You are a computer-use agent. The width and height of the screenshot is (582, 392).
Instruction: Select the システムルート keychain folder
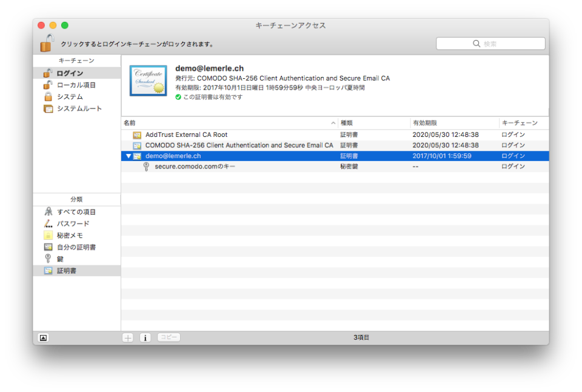pyautogui.click(x=79, y=108)
